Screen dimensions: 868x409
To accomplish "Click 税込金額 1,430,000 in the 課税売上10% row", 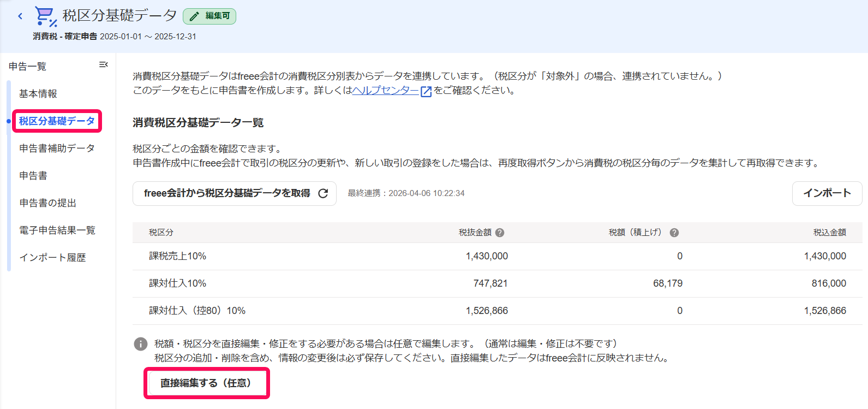I will tap(825, 256).
